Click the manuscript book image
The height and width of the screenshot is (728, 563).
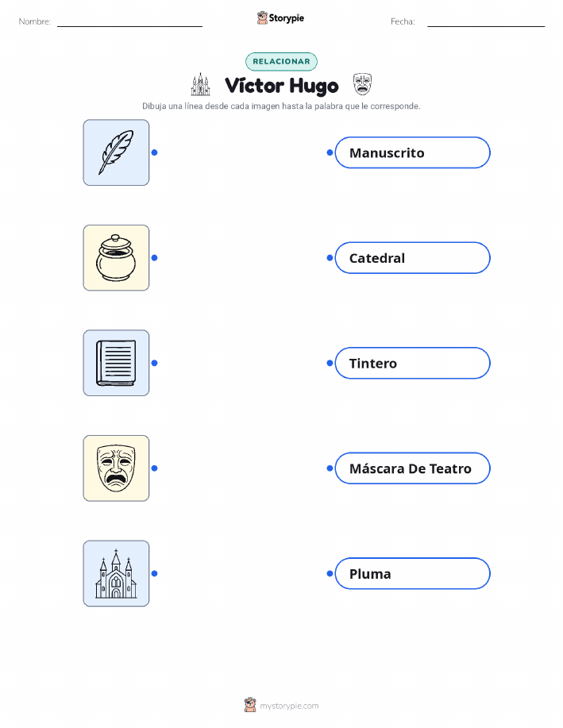[x=116, y=363]
